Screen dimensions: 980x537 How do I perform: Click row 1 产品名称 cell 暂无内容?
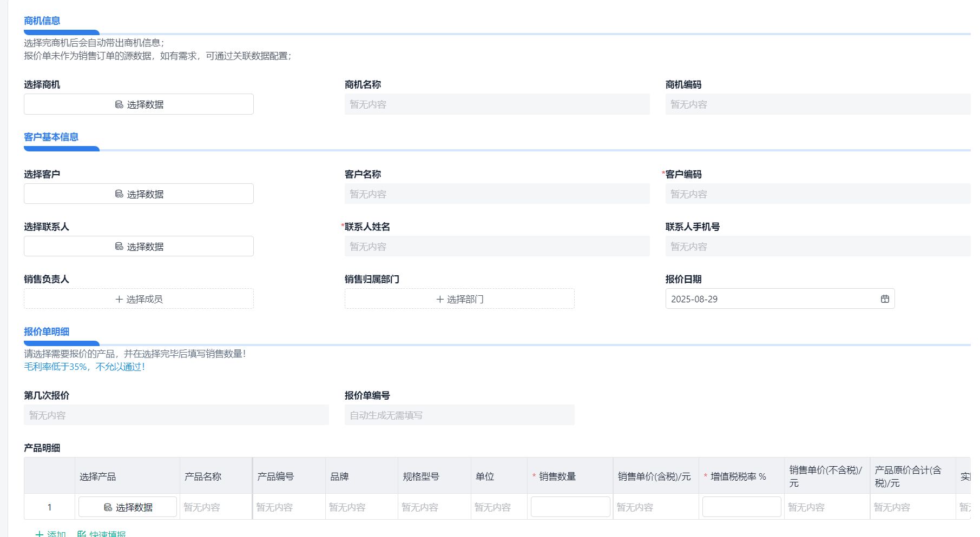[216, 507]
